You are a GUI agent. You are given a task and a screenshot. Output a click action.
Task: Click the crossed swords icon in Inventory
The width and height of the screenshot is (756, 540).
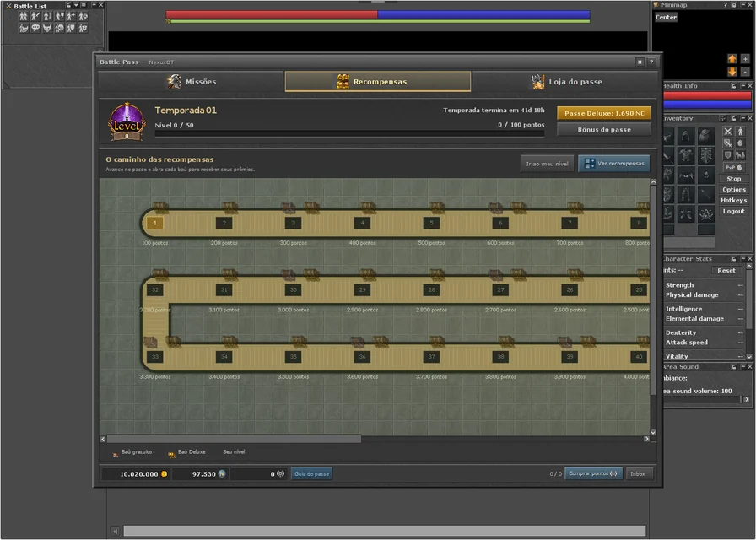click(x=727, y=131)
